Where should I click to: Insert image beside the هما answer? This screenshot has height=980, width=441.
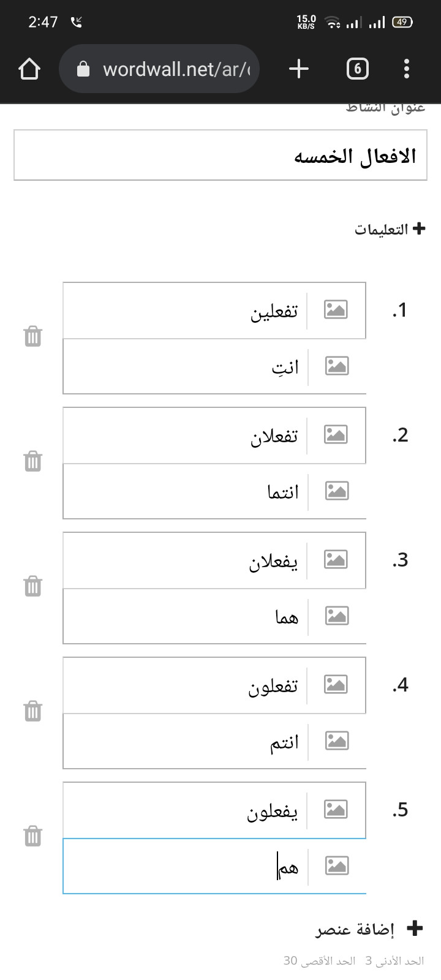[336, 616]
